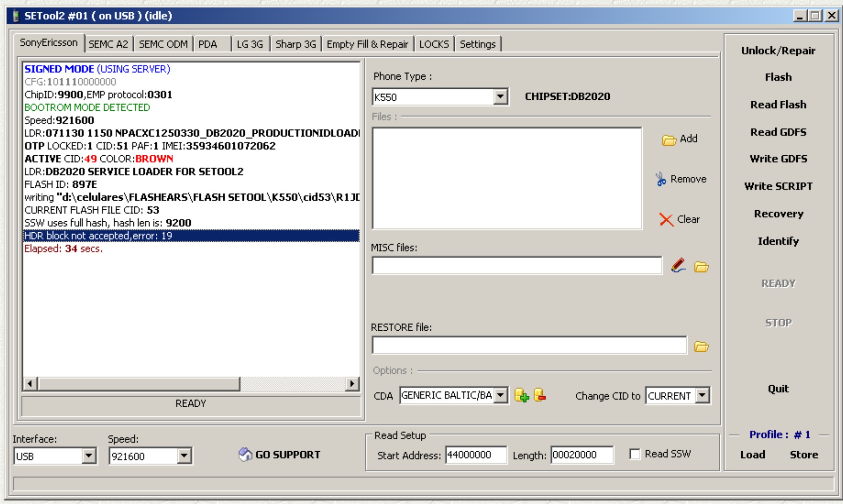Click the RESTORE file text field
The height and width of the screenshot is (504, 843).
[529, 345]
